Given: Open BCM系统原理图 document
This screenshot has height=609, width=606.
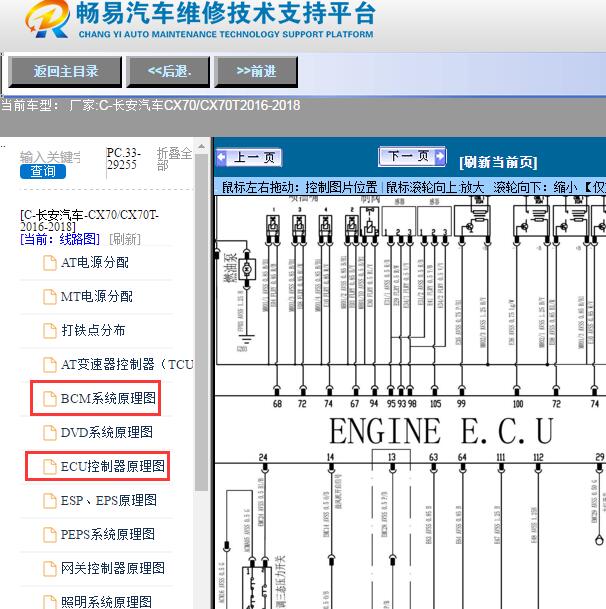Looking at the screenshot, I should [108, 398].
